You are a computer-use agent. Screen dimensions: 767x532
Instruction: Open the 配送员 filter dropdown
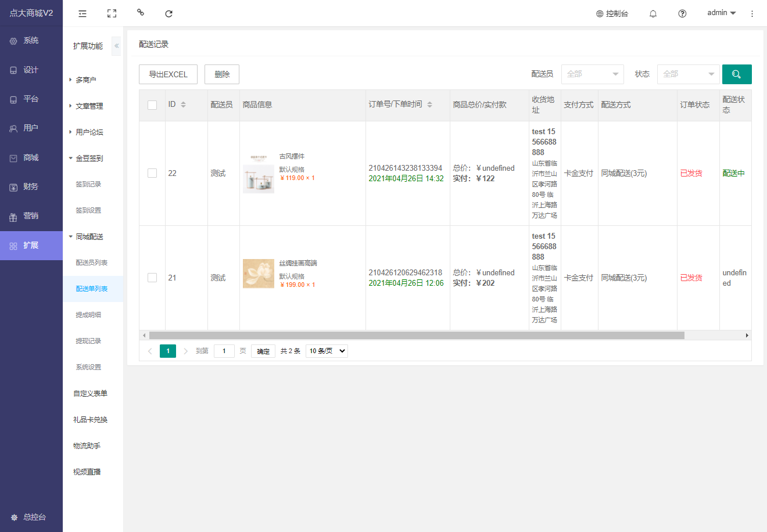coord(592,74)
